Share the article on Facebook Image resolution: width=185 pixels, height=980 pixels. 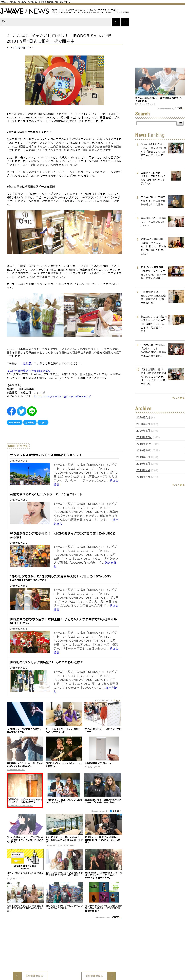11,411
